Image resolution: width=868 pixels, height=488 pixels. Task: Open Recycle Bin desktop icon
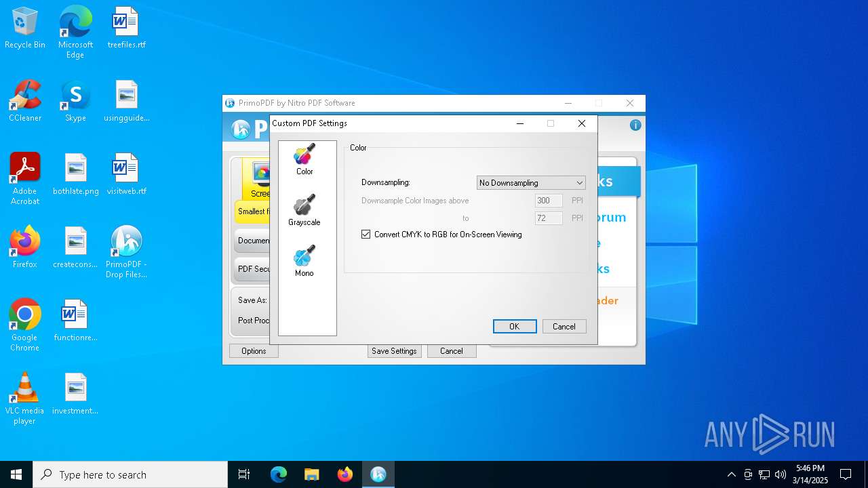(25, 28)
